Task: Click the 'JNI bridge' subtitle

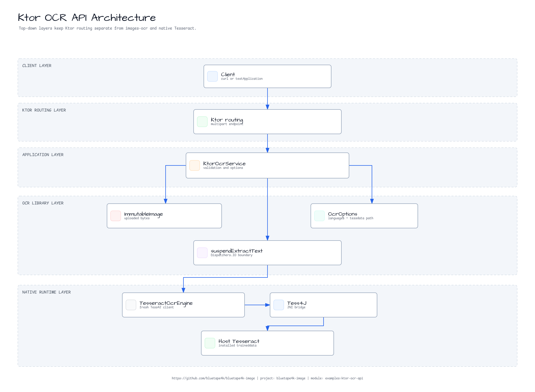Action: click(x=296, y=307)
